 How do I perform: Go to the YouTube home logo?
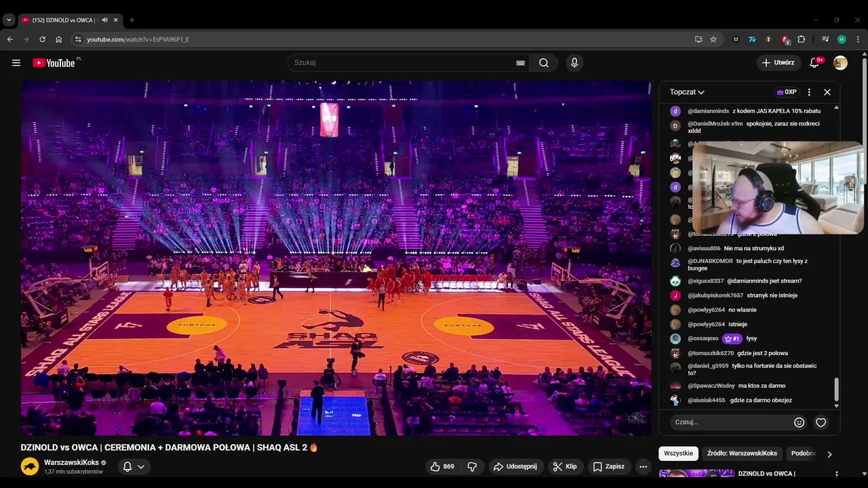point(54,63)
